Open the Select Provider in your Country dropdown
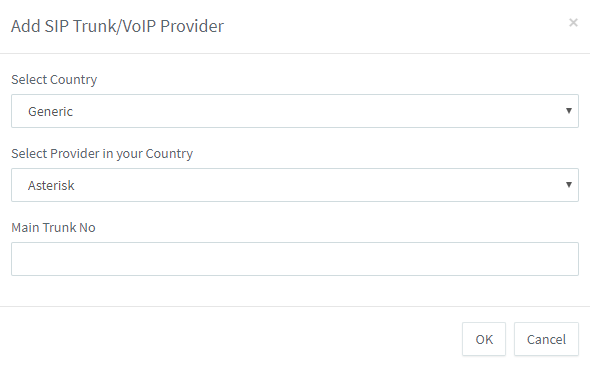This screenshot has height=368, width=590. coord(295,185)
